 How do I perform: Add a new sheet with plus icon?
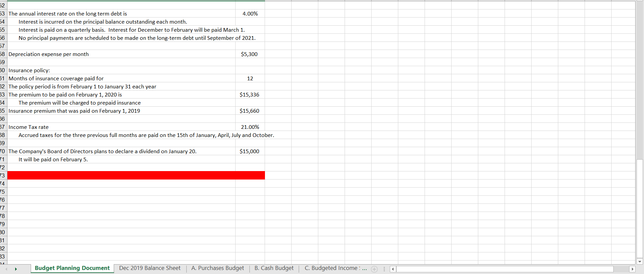[374, 269]
